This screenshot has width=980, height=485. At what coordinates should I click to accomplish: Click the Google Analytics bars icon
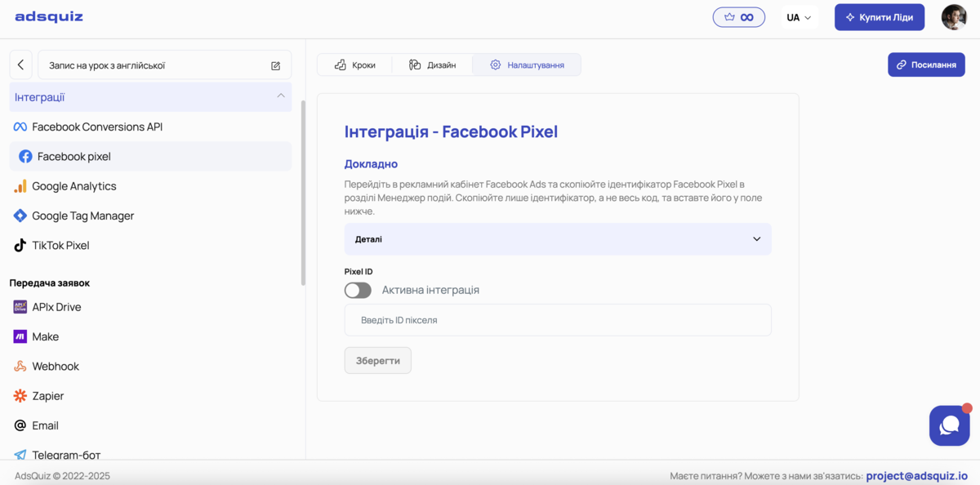pyautogui.click(x=20, y=186)
